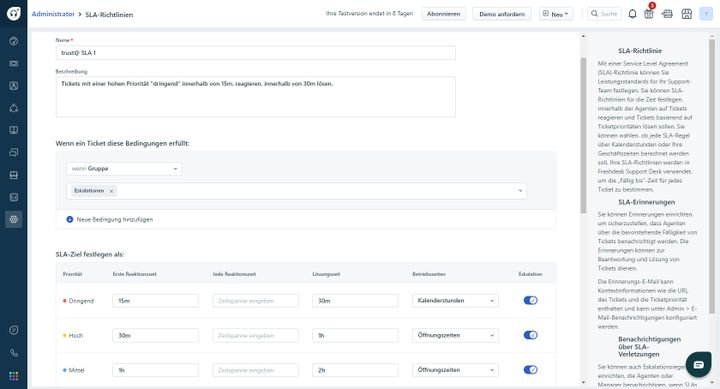Open the chat bubble icon in lower sidebar
The image size is (720, 389).
coord(14,330)
